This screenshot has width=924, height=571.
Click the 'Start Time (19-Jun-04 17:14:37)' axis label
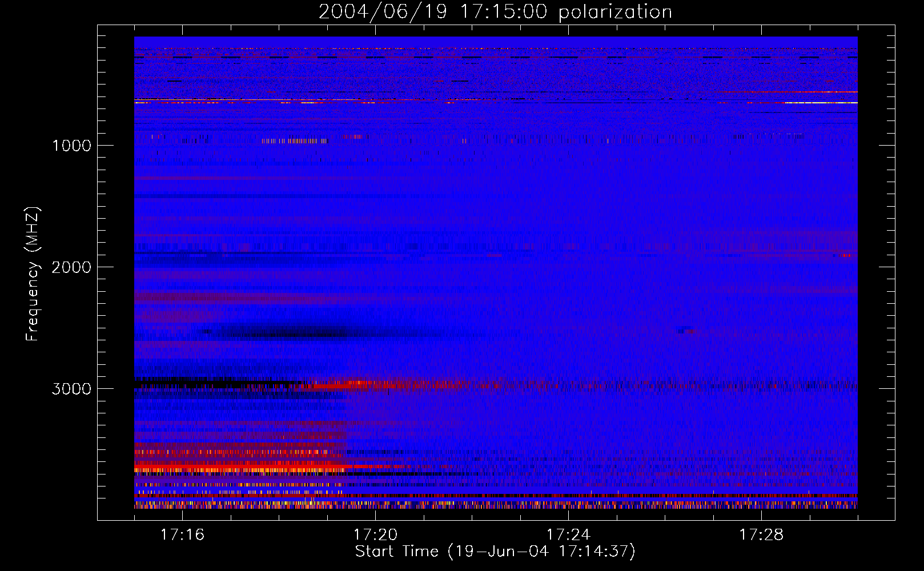pos(495,552)
